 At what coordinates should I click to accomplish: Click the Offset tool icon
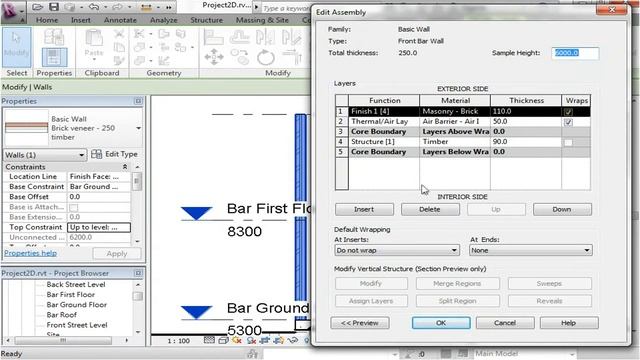pyautogui.click(x=240, y=38)
